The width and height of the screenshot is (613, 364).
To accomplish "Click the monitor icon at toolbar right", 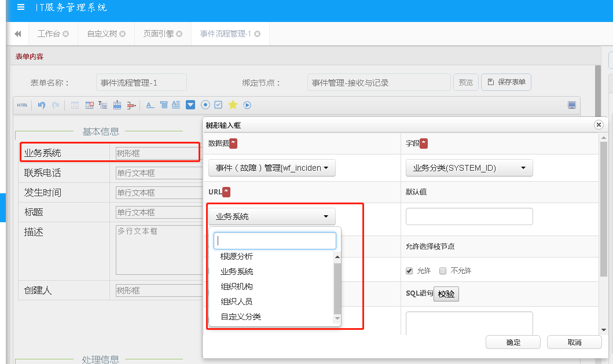I will click(x=572, y=105).
